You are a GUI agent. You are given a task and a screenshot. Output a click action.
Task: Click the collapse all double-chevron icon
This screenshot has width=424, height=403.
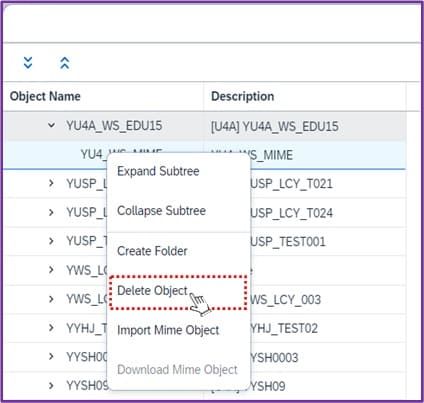tap(64, 63)
